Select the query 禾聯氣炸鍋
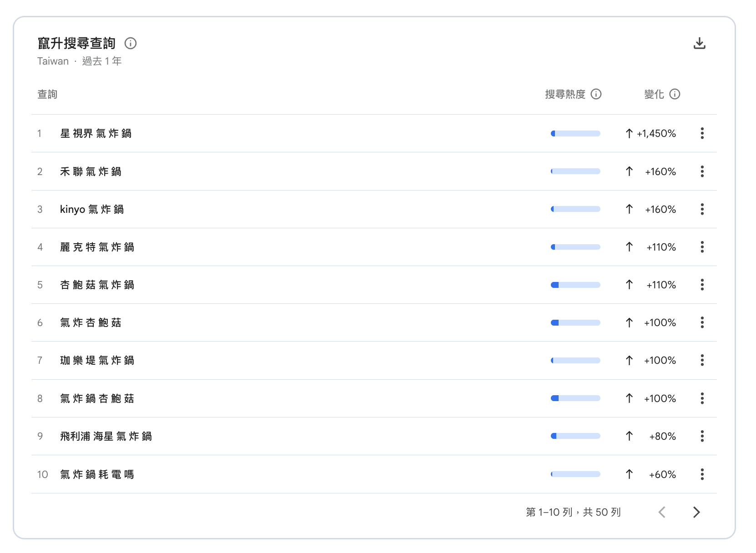This screenshot has width=756, height=553. coord(91,171)
